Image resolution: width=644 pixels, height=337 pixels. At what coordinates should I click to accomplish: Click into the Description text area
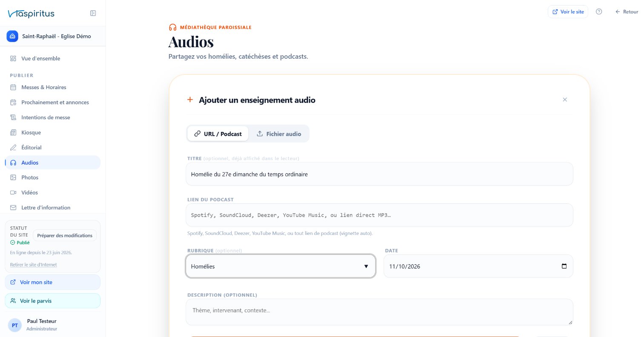pos(379,312)
